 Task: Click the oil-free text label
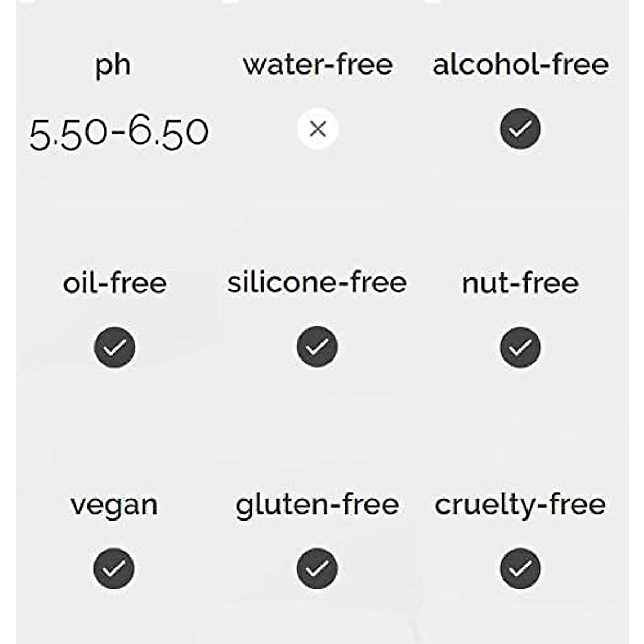coord(115,283)
